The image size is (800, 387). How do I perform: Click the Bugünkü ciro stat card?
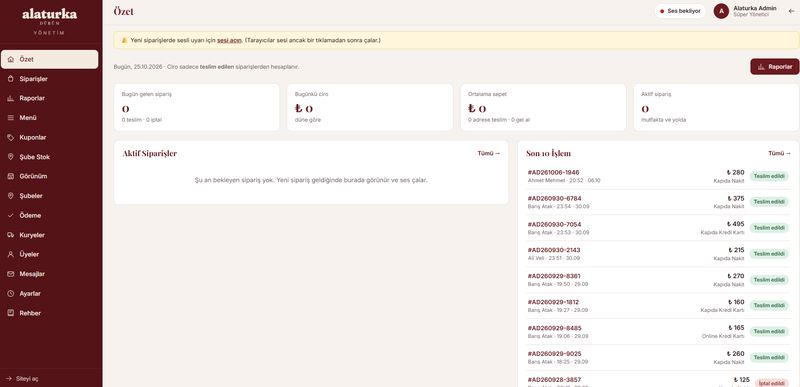[x=370, y=108]
